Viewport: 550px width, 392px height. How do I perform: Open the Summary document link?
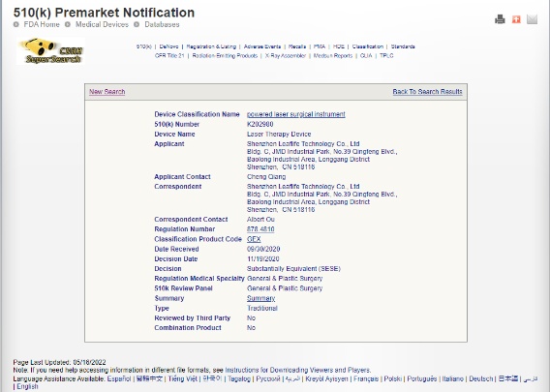click(x=261, y=298)
